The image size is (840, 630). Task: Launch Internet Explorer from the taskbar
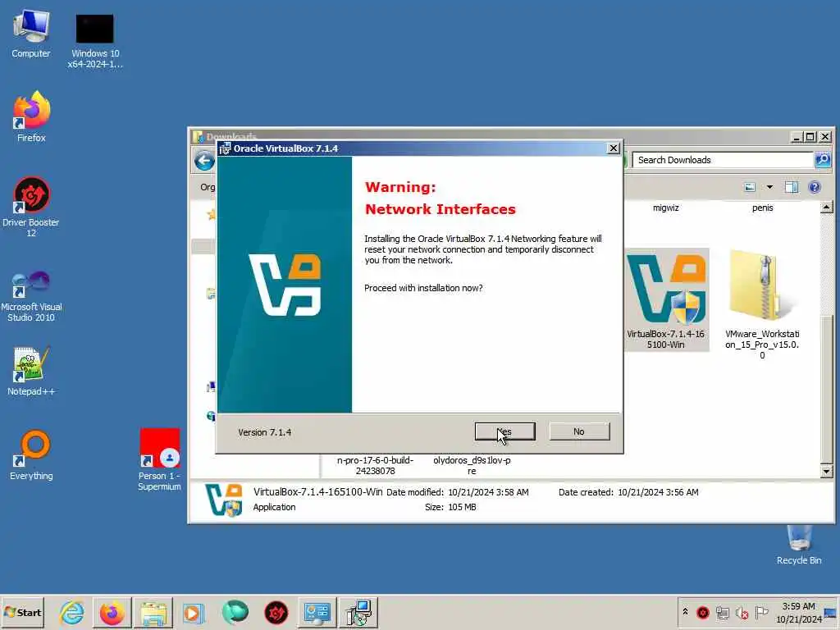point(71,613)
